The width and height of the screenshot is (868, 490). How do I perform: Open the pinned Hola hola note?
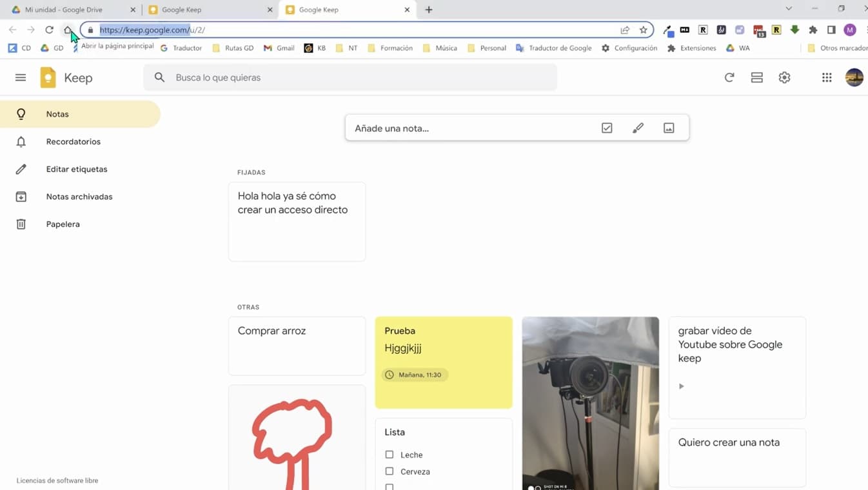297,221
